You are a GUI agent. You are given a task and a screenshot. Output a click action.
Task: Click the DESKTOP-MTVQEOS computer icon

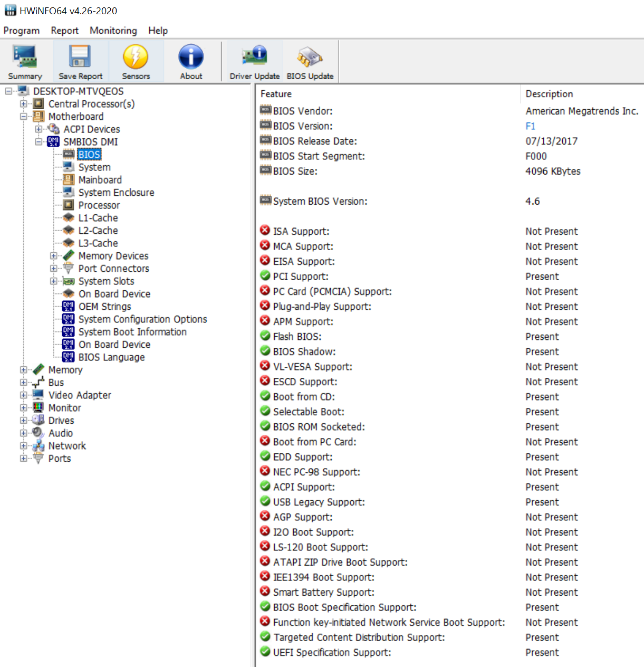point(23,91)
